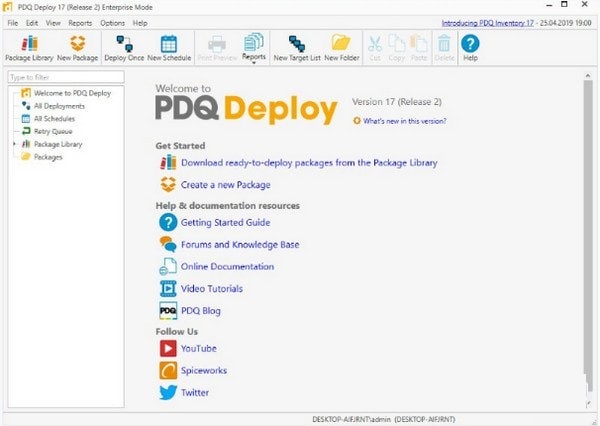Open the Reports toolbar icon
Screen dimensions: 600x426
click(254, 42)
